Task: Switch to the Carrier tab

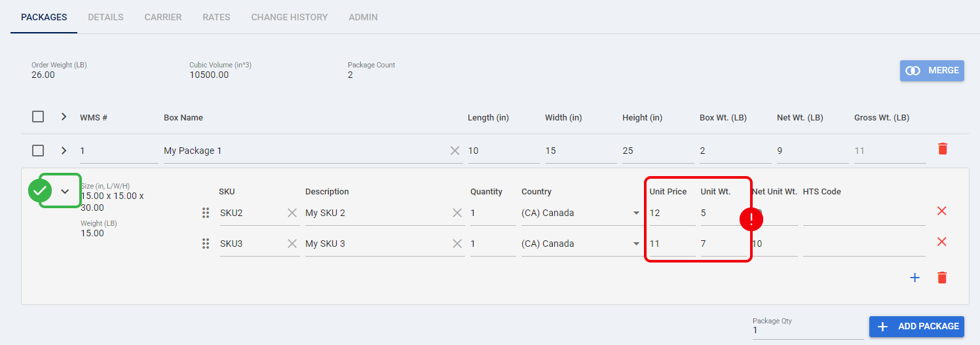Action: [163, 17]
